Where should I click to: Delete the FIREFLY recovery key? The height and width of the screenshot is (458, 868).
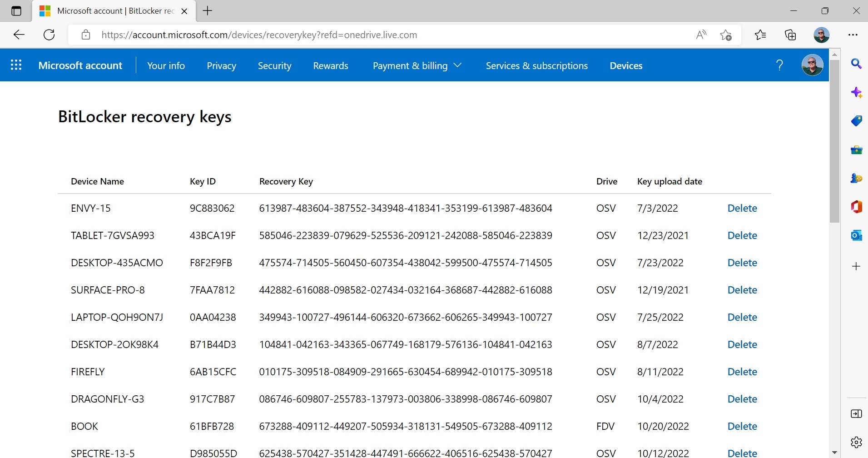point(742,372)
